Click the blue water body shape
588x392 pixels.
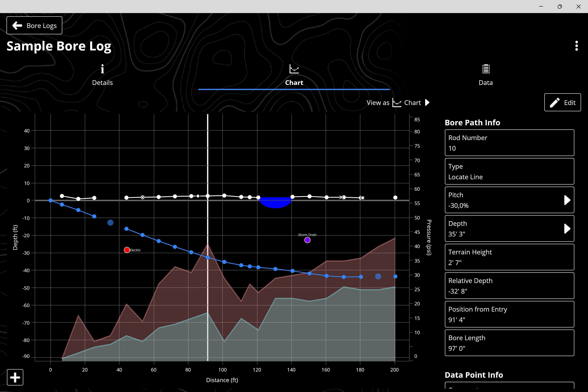click(x=275, y=203)
